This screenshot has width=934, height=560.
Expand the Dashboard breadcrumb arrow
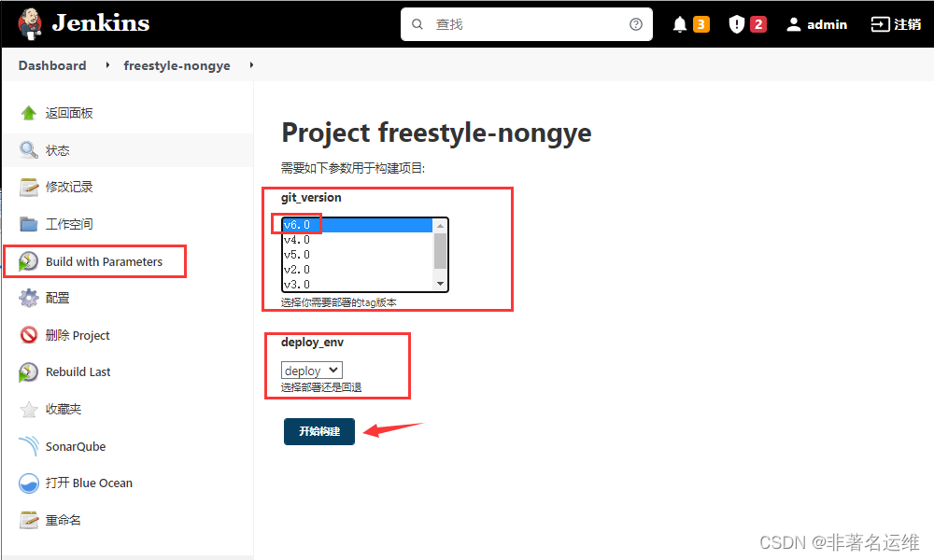coord(107,65)
